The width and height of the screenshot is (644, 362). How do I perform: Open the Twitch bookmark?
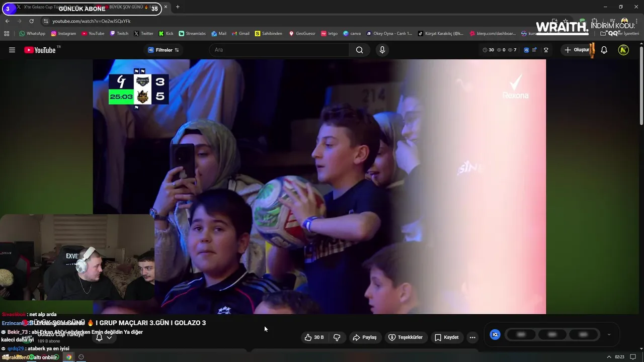click(x=119, y=34)
